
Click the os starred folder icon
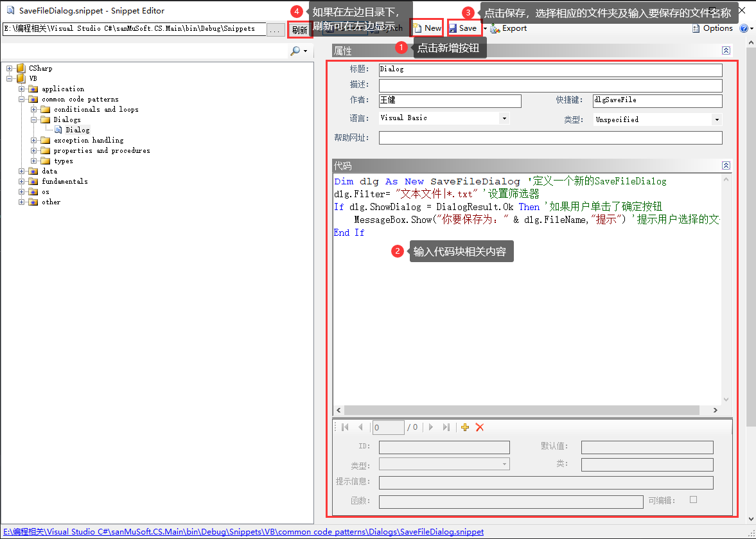(33, 192)
